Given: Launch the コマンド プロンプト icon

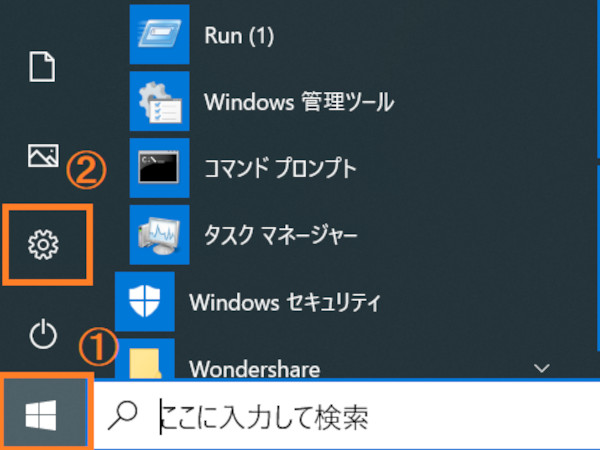Looking at the screenshot, I should coord(160,168).
